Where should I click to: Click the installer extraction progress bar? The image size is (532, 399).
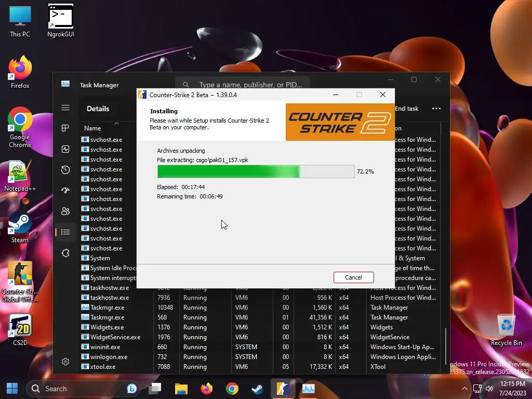[256, 171]
